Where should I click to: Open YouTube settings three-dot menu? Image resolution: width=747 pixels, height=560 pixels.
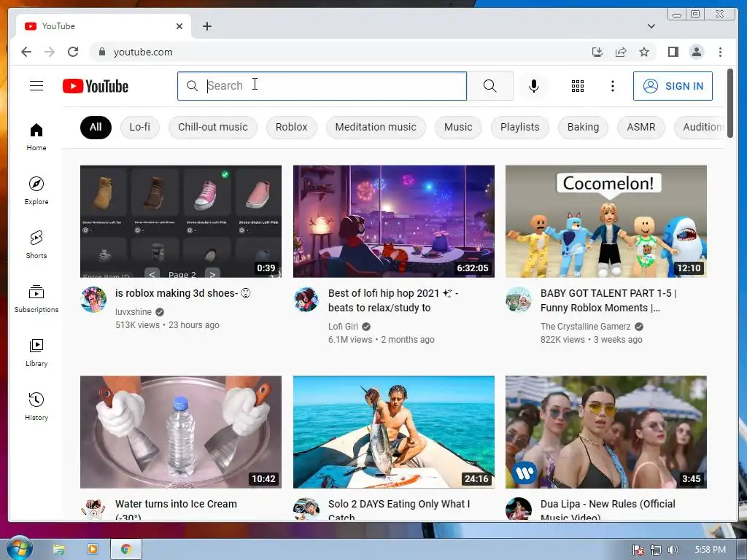613,86
